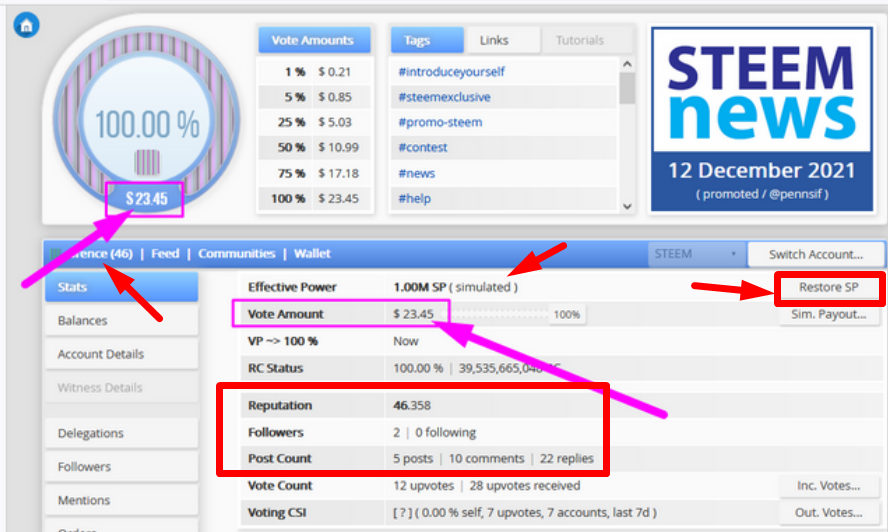Open Delegations in sidebar
This screenshot has height=532, width=888.
tap(122, 433)
